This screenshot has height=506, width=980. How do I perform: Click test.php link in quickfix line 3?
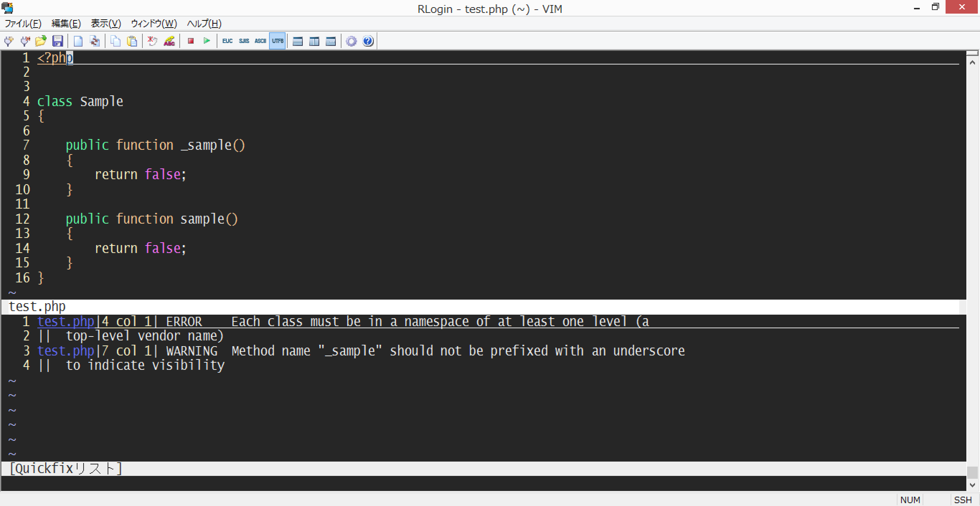pyautogui.click(x=65, y=351)
